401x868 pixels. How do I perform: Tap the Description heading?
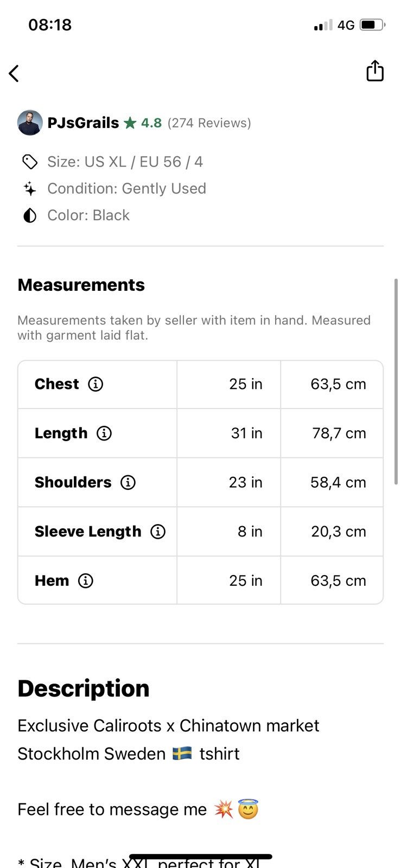click(x=84, y=688)
